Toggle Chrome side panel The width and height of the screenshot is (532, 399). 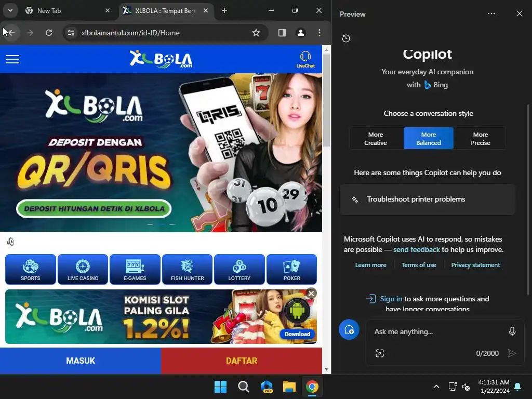(x=282, y=33)
